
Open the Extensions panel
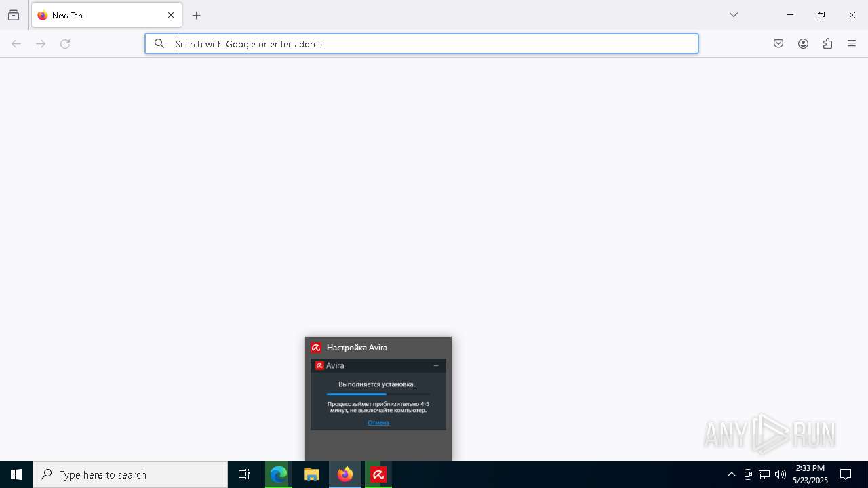click(827, 43)
